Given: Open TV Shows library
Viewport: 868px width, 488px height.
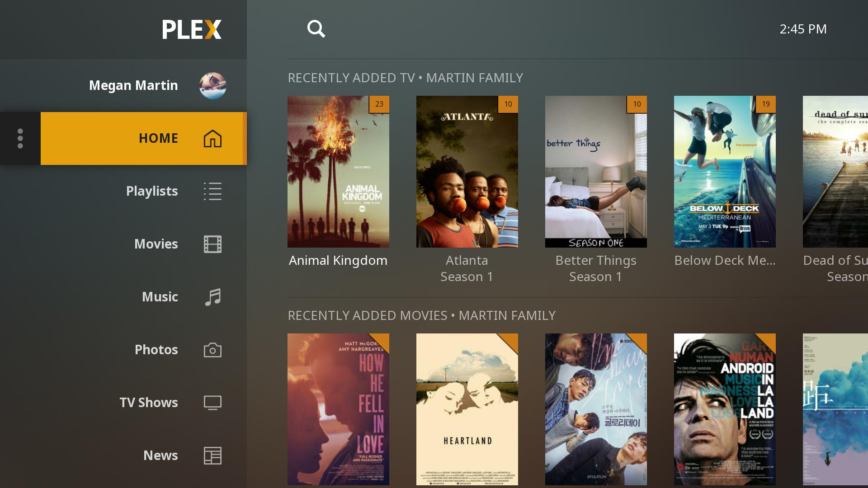Looking at the screenshot, I should coord(148,402).
